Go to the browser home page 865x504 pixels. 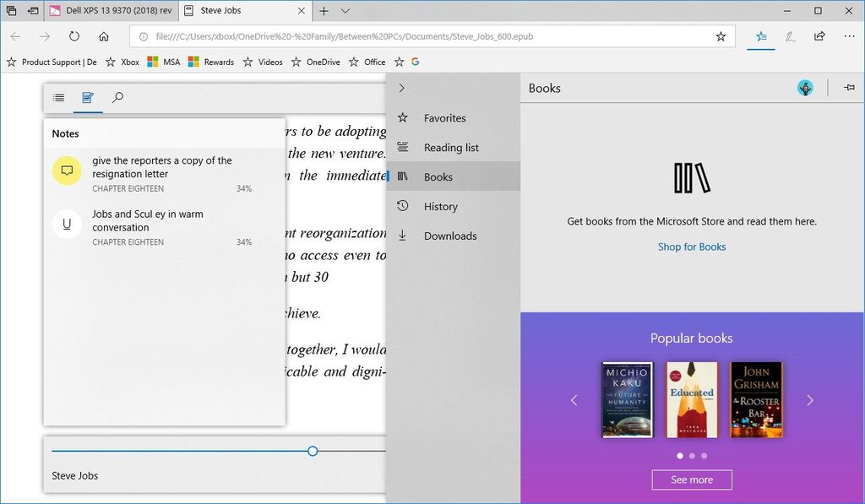(x=104, y=36)
